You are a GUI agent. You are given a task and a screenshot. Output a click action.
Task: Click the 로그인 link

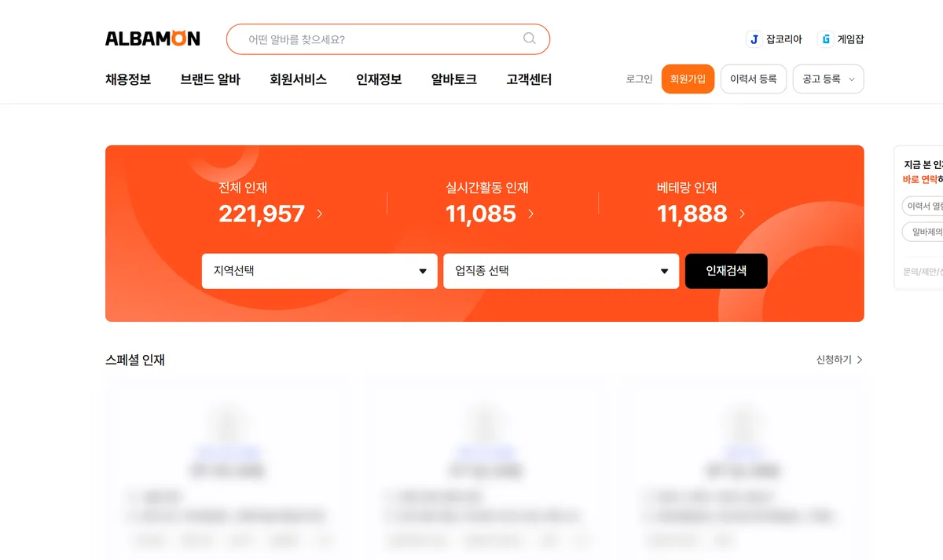click(x=639, y=79)
